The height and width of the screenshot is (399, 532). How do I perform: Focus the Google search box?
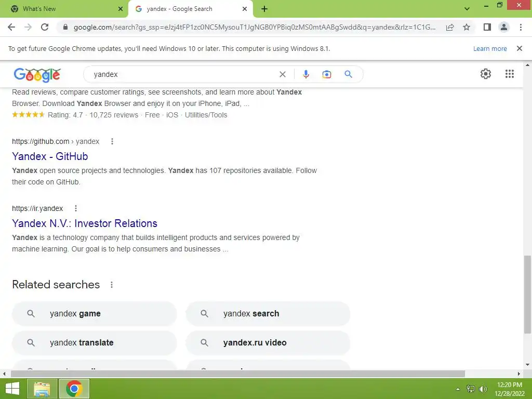(185, 74)
